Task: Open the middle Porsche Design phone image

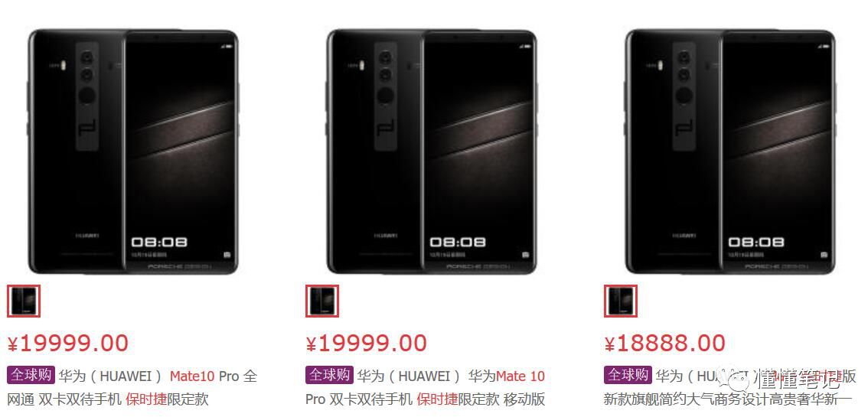Action: pyautogui.click(x=431, y=151)
